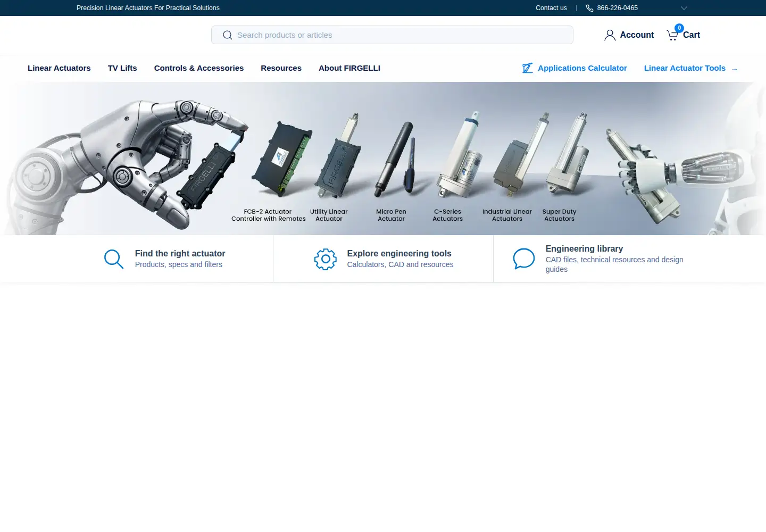Click the Engineering library heading
Image resolution: width=766 pixels, height=532 pixels.
point(584,249)
